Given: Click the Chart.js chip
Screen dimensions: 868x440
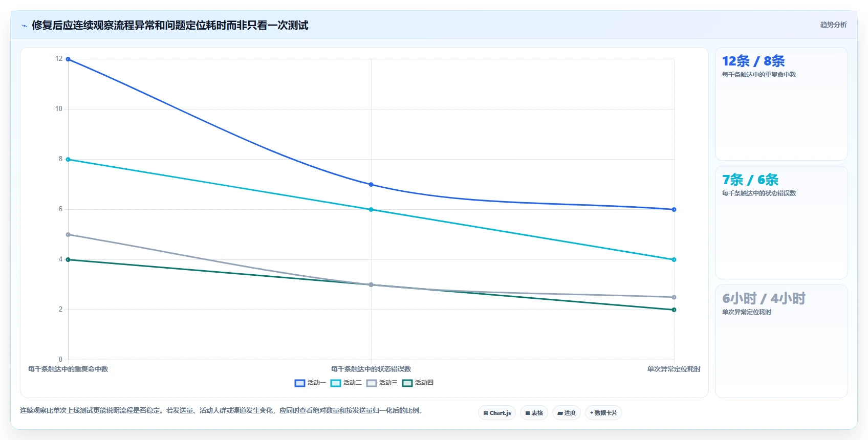Looking at the screenshot, I should coord(497,413).
